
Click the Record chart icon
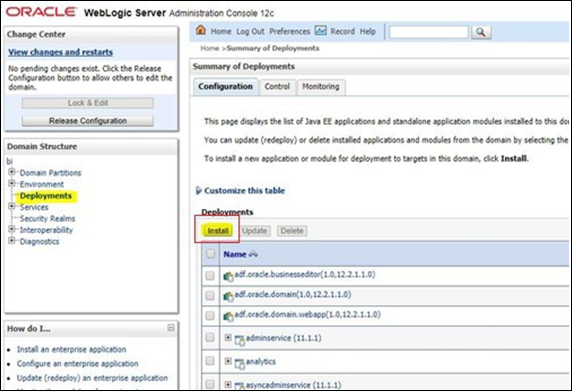point(320,31)
